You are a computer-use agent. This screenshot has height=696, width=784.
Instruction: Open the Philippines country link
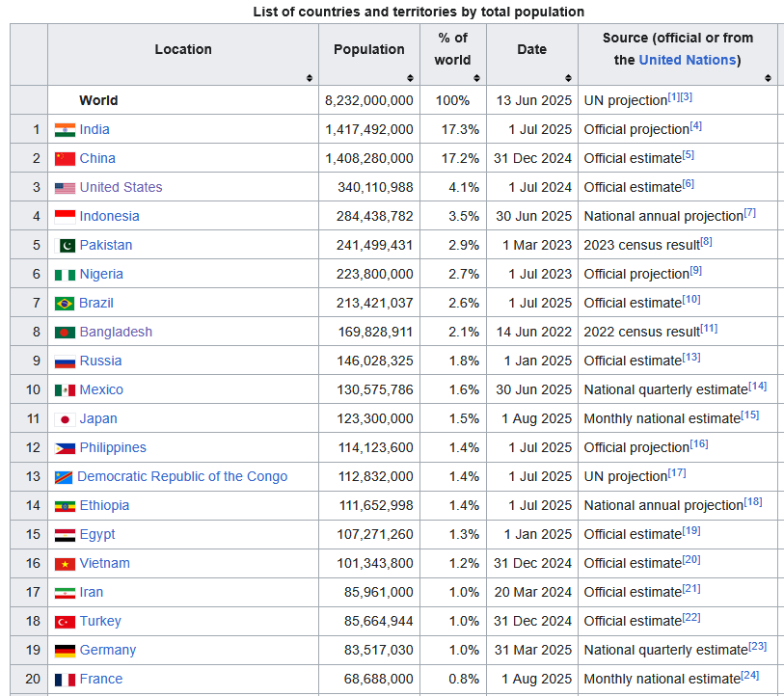pos(113,448)
